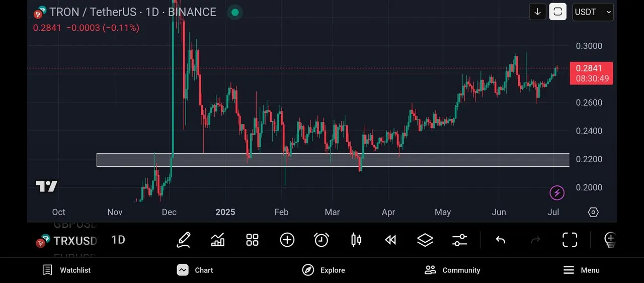Tap the 2025 time axis label
Screen dimensions: 644x283
click(x=225, y=212)
